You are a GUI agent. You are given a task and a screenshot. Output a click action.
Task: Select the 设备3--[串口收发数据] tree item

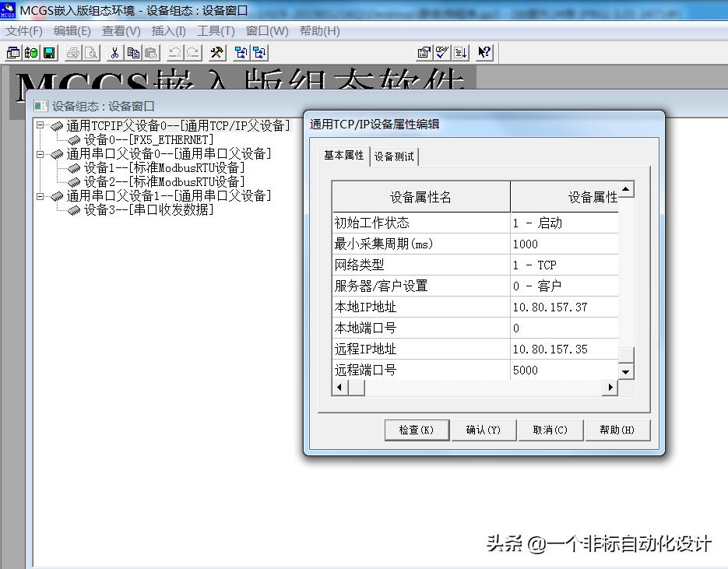coord(148,210)
